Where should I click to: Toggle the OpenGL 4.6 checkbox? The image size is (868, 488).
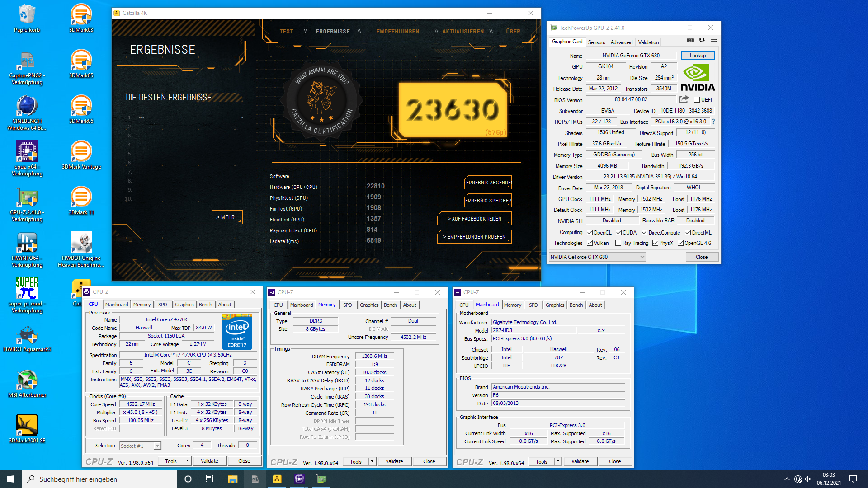pos(680,243)
